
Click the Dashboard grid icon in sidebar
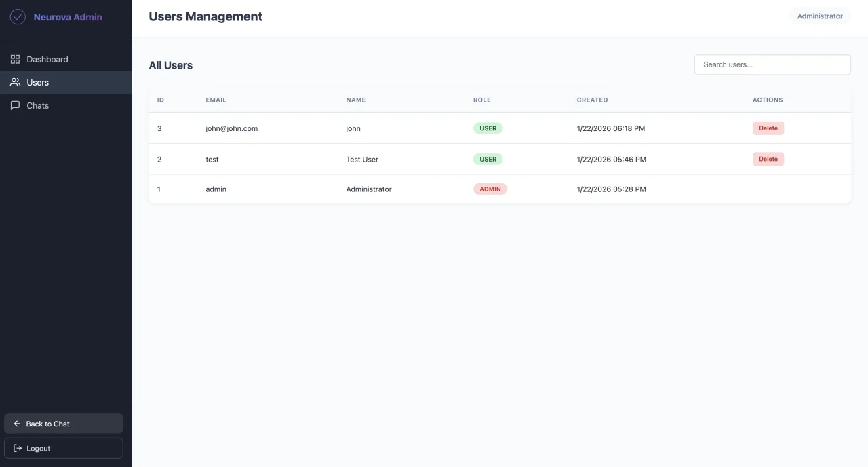pos(15,60)
